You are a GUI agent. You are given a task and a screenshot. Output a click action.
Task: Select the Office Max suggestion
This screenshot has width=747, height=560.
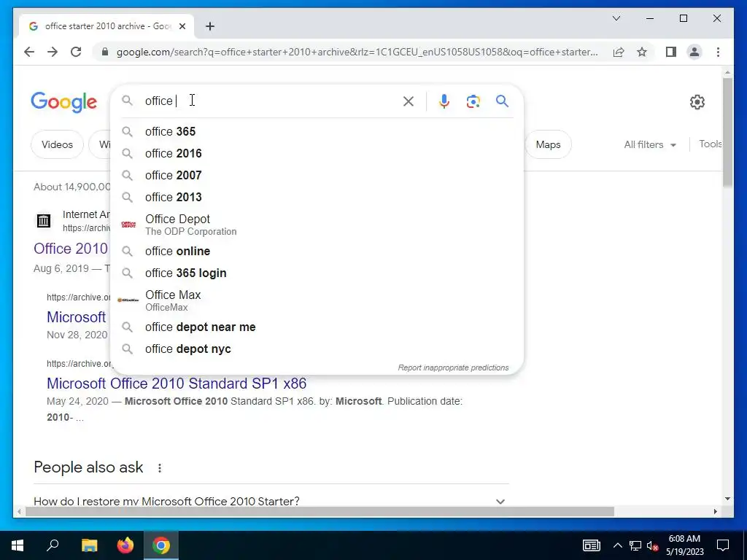click(317, 300)
